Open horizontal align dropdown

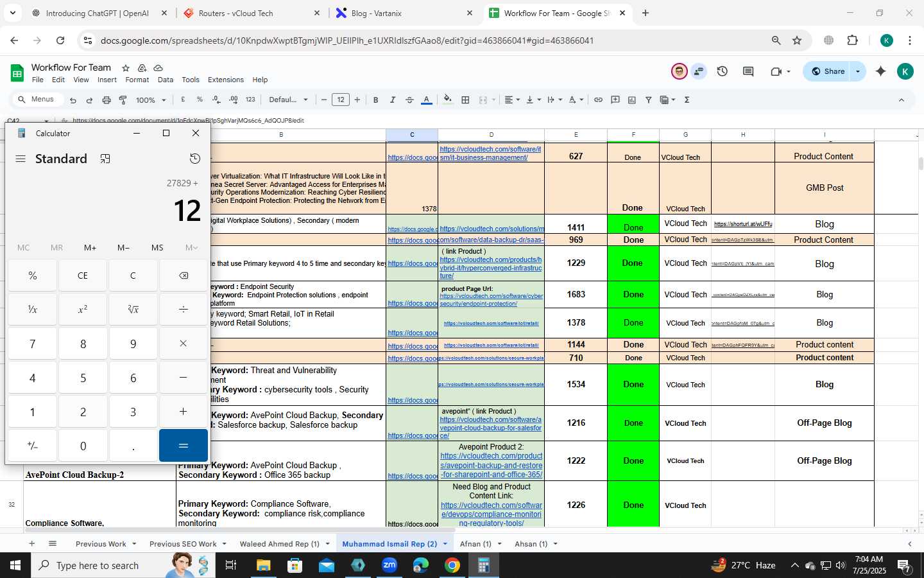click(512, 100)
